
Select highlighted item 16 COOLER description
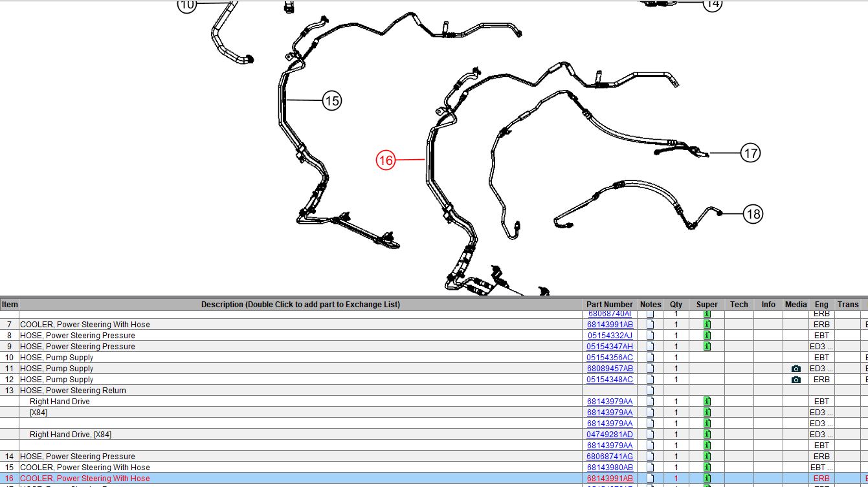[x=85, y=479]
